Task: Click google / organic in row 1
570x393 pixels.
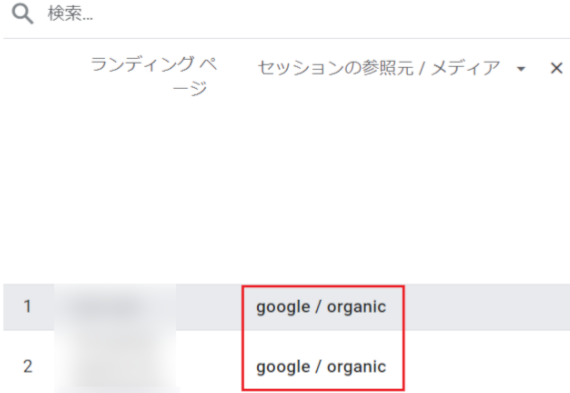Action: click(x=321, y=307)
